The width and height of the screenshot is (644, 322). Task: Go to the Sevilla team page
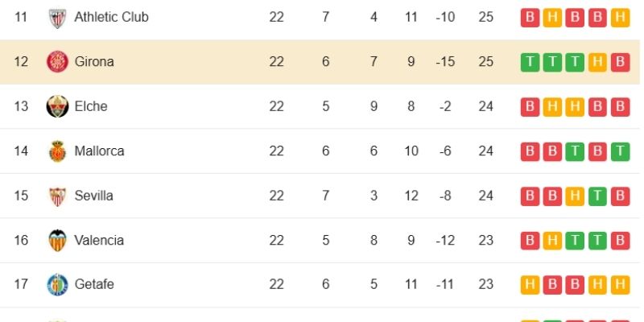(x=93, y=196)
